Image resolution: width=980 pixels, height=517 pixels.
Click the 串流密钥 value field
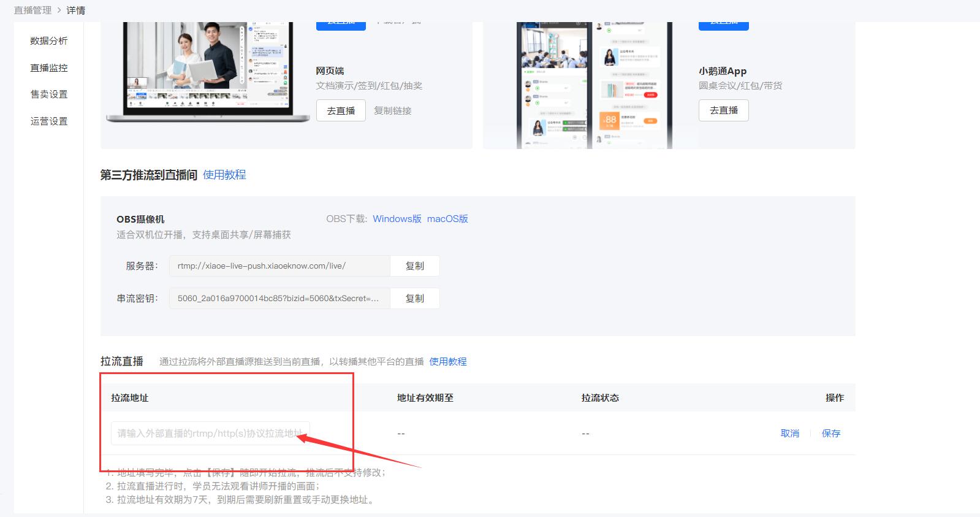click(279, 299)
